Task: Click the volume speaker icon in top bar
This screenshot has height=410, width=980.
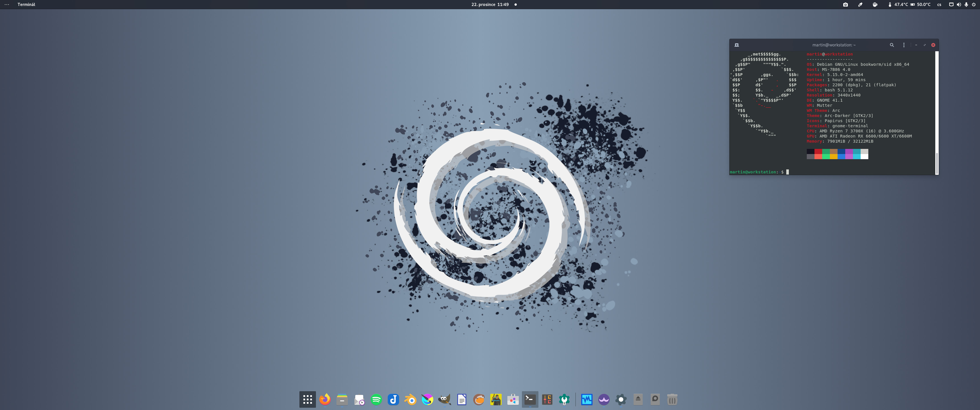Action: point(959,5)
